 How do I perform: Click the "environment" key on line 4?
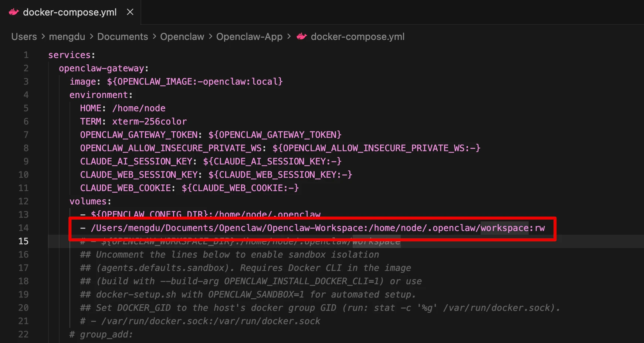(98, 95)
